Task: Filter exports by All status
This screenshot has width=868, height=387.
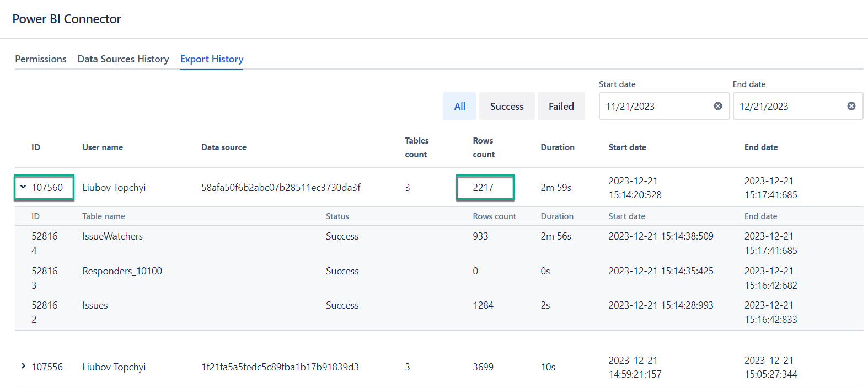Action: (x=459, y=106)
